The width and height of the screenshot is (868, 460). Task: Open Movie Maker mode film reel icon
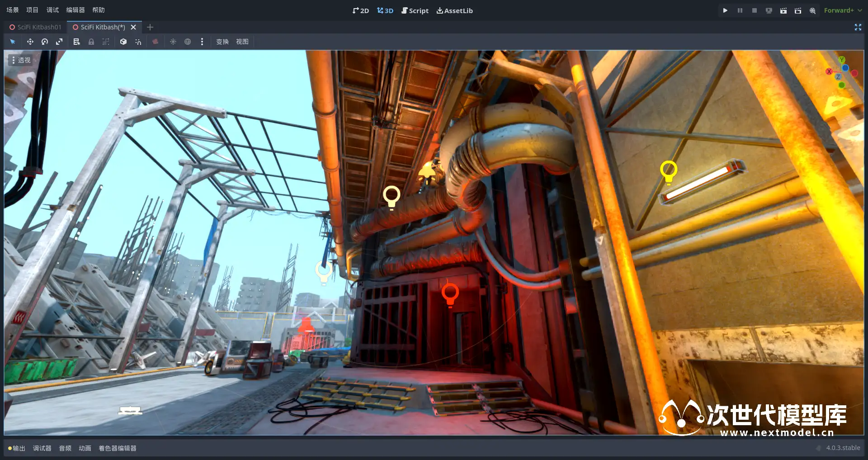[x=812, y=10]
